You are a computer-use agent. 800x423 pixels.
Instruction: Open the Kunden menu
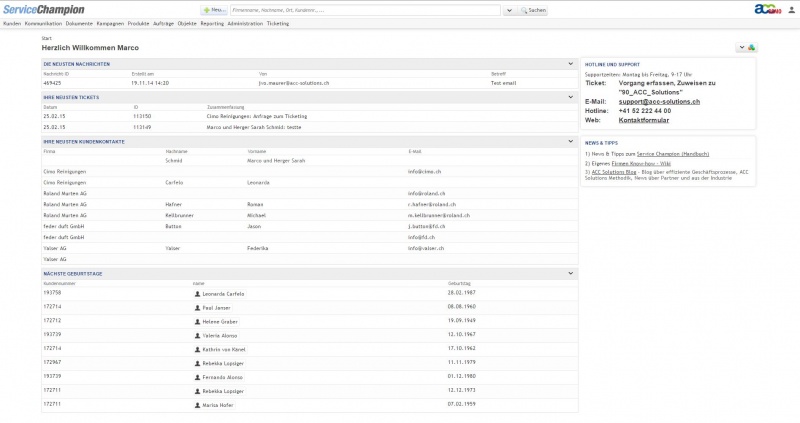pos(12,23)
